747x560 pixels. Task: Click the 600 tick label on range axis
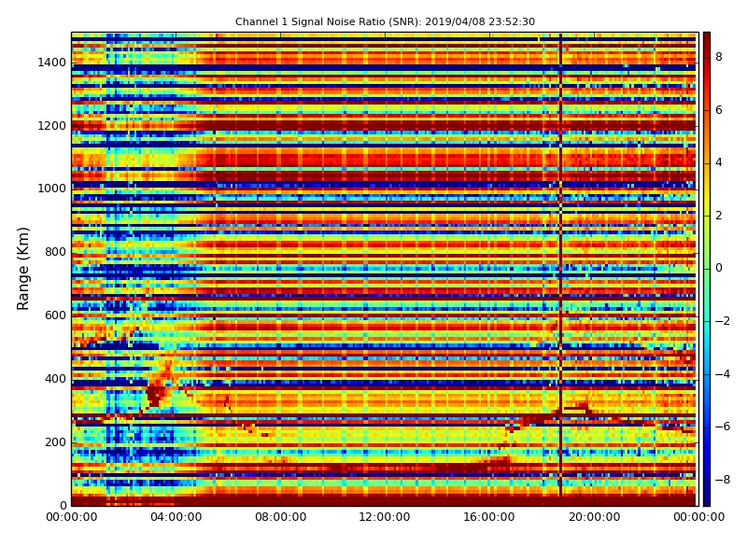point(55,315)
